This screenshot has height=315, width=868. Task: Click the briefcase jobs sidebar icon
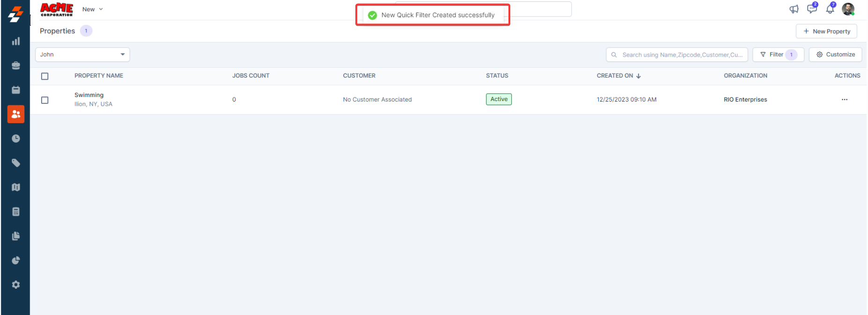(x=16, y=66)
